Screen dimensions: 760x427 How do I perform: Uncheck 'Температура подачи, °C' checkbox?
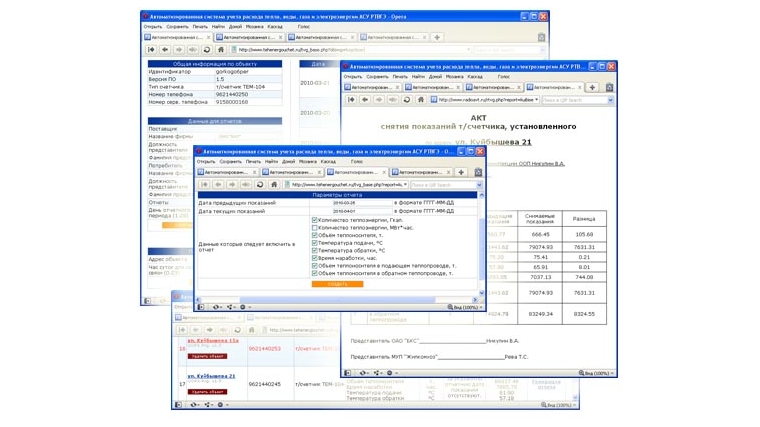315,243
